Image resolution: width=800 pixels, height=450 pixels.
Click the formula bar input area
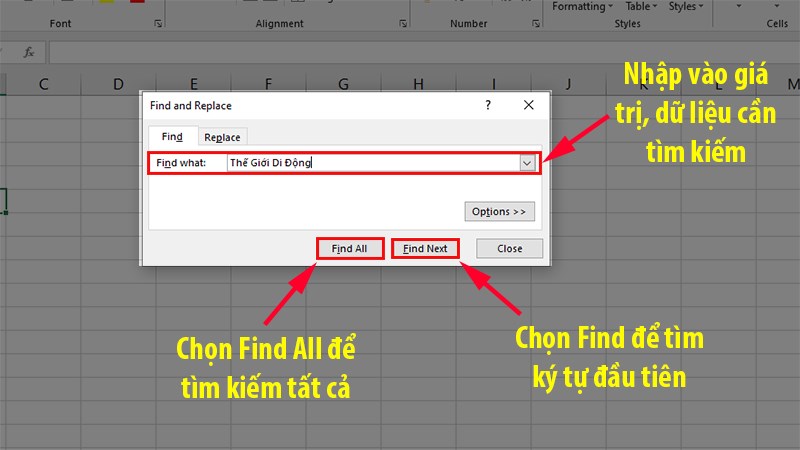click(x=400, y=51)
